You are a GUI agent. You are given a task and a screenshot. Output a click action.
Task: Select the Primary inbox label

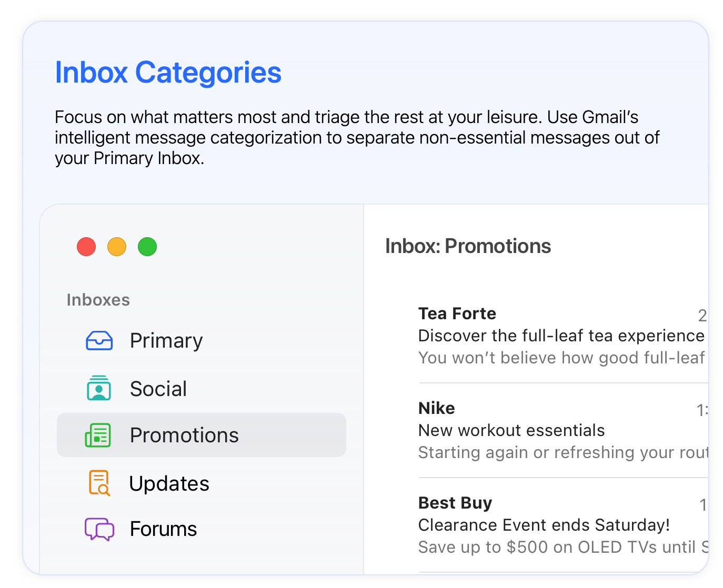(166, 341)
